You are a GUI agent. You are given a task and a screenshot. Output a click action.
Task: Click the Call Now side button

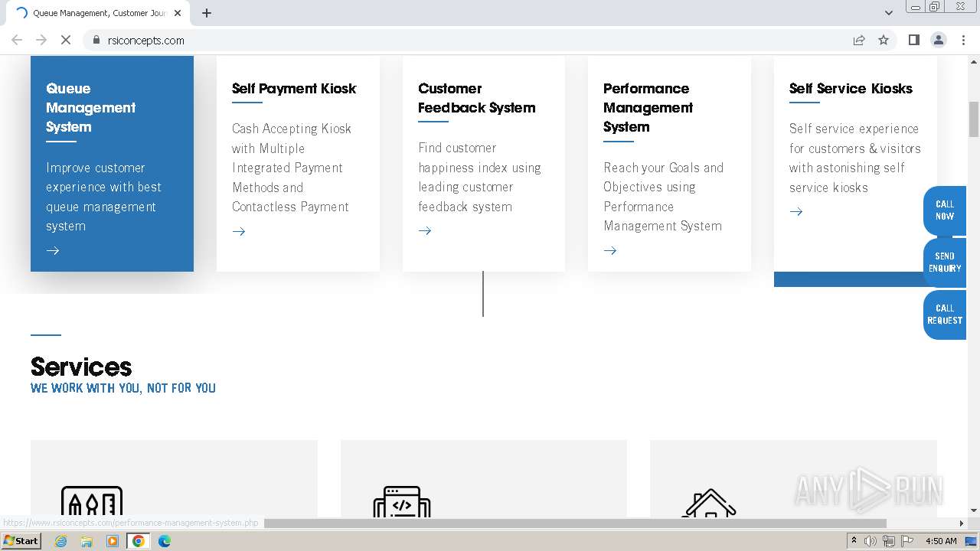(x=945, y=210)
